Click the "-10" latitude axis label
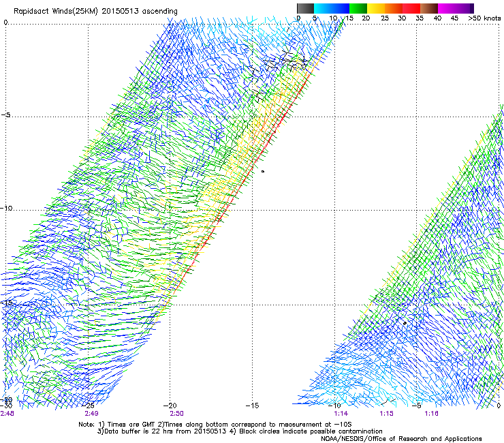Image resolution: width=504 pixels, height=443 pixels. tap(6, 208)
